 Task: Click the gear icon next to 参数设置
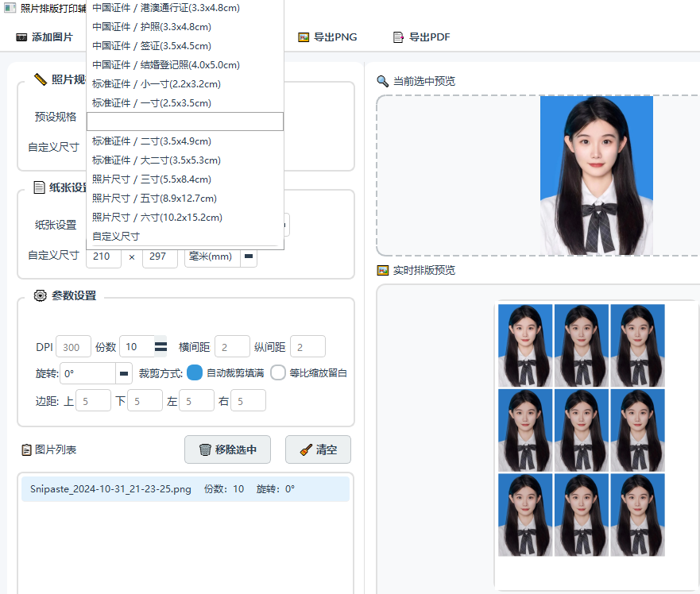click(x=41, y=295)
